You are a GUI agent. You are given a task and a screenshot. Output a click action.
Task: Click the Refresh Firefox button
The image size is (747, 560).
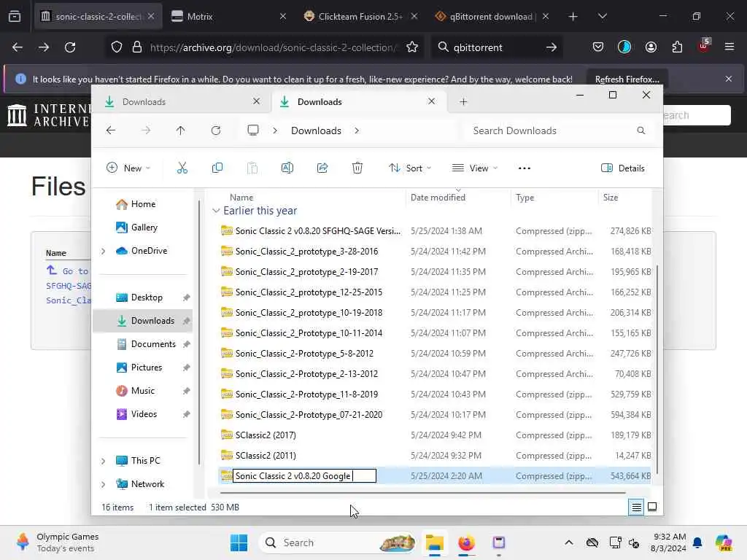pyautogui.click(x=627, y=79)
